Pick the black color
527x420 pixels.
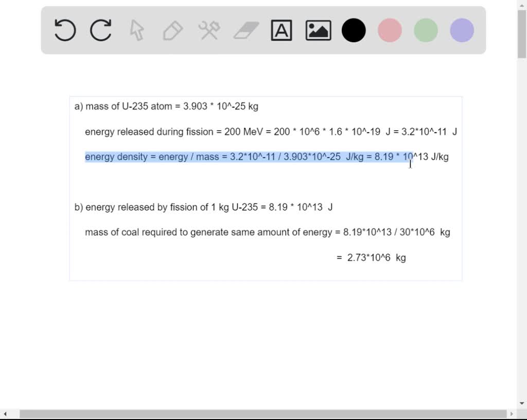point(353,30)
